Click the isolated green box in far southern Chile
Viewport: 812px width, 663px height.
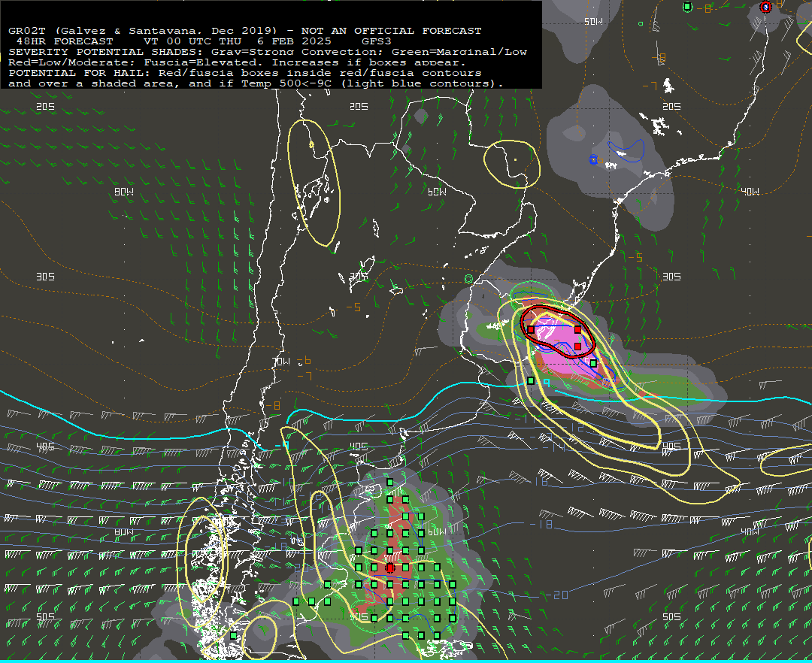pos(234,636)
